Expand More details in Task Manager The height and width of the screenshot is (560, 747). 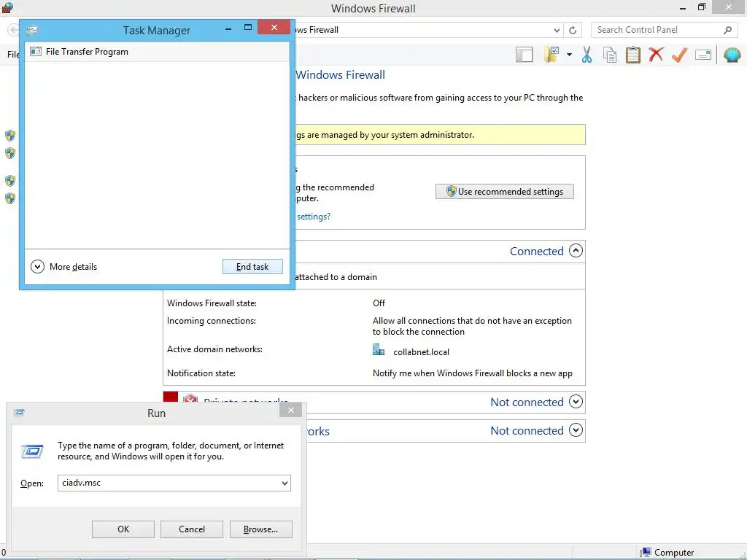[64, 267]
